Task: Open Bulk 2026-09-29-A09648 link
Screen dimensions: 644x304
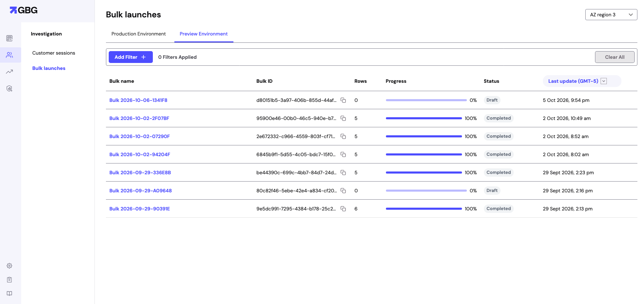Action: coord(141,191)
